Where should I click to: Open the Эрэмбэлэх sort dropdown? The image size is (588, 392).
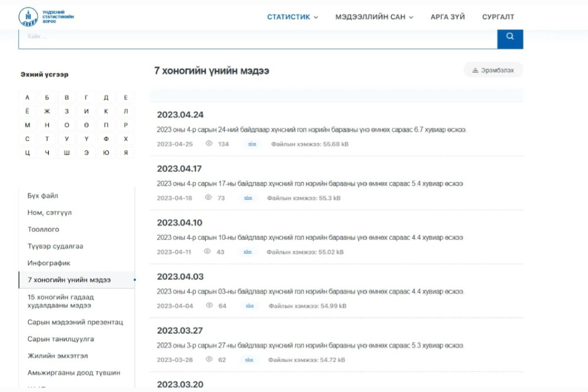point(493,70)
